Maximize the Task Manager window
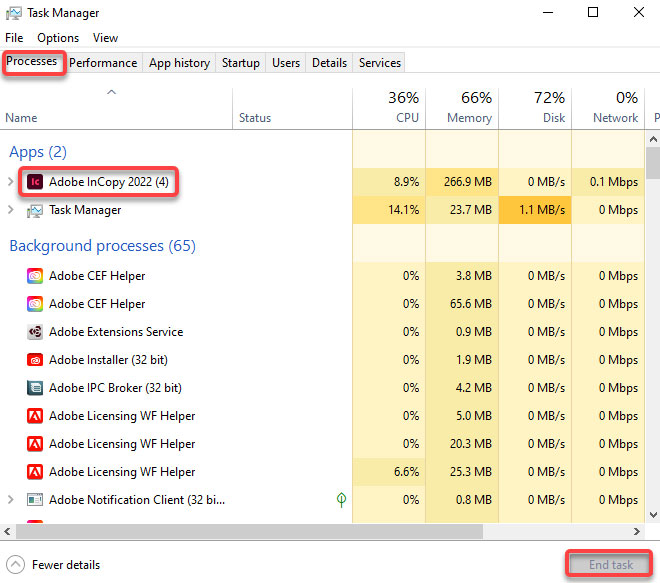660x583 pixels. (x=593, y=12)
